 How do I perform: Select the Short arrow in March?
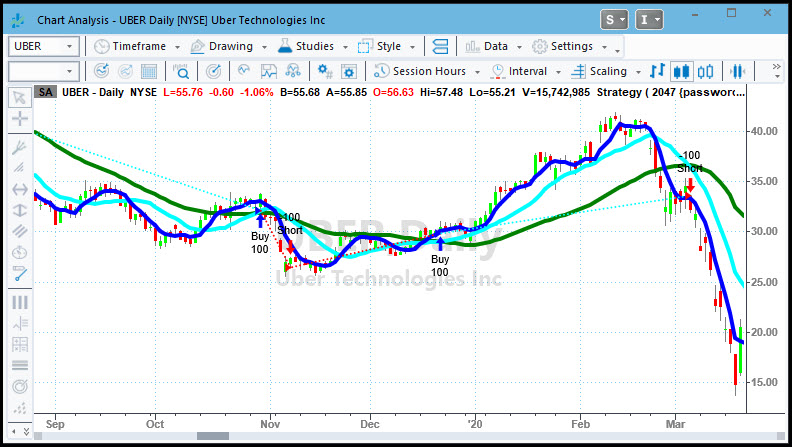tap(690, 185)
